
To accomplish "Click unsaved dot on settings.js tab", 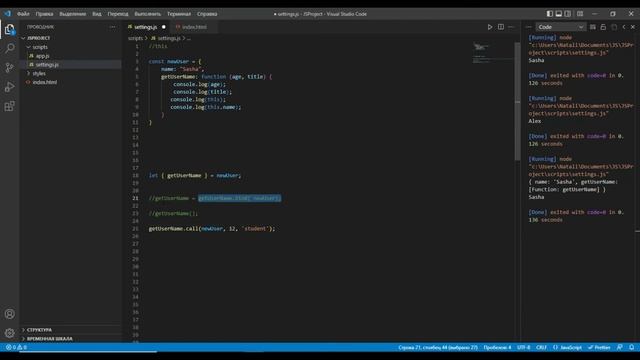I will 164,27.
